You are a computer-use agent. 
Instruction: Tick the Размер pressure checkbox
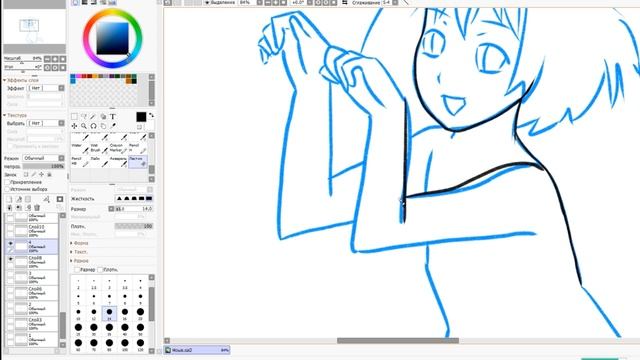tap(77, 270)
